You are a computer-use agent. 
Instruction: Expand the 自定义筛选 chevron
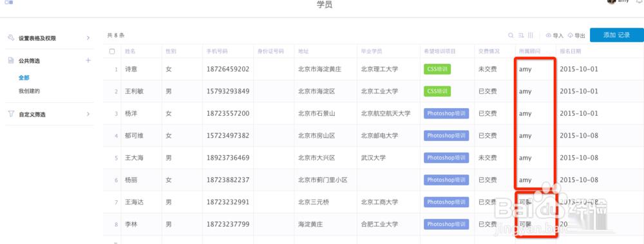(x=88, y=114)
